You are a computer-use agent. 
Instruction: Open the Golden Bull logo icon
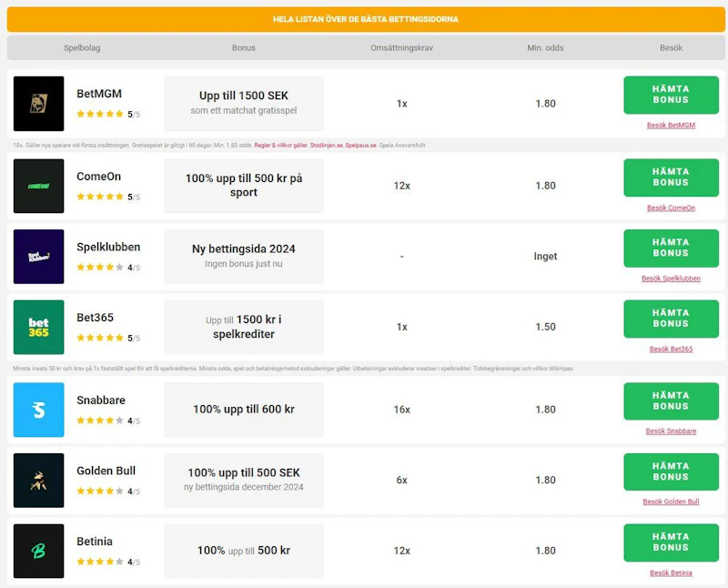38,480
